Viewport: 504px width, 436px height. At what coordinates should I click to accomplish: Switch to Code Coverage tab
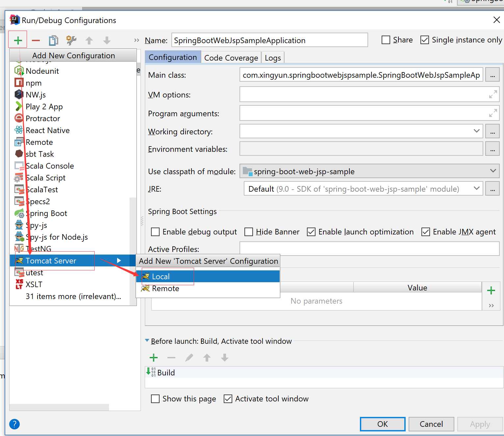coord(231,58)
